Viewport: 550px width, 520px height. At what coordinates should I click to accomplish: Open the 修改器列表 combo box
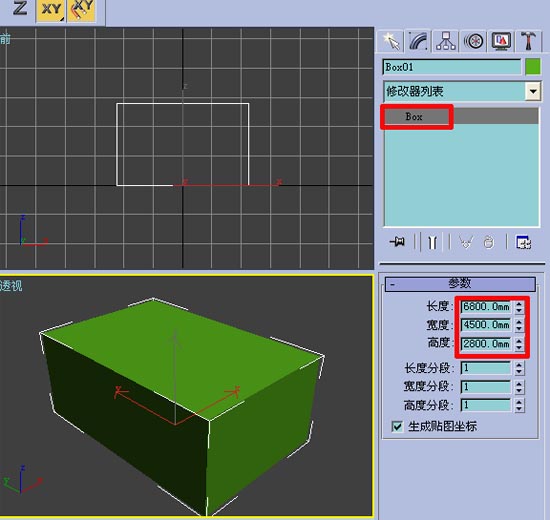pos(462,92)
